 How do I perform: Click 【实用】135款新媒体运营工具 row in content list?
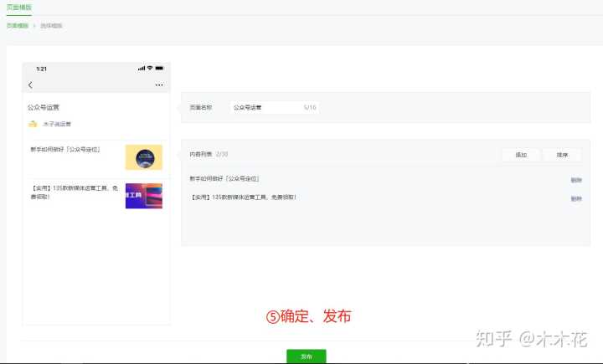pyautogui.click(x=243, y=197)
